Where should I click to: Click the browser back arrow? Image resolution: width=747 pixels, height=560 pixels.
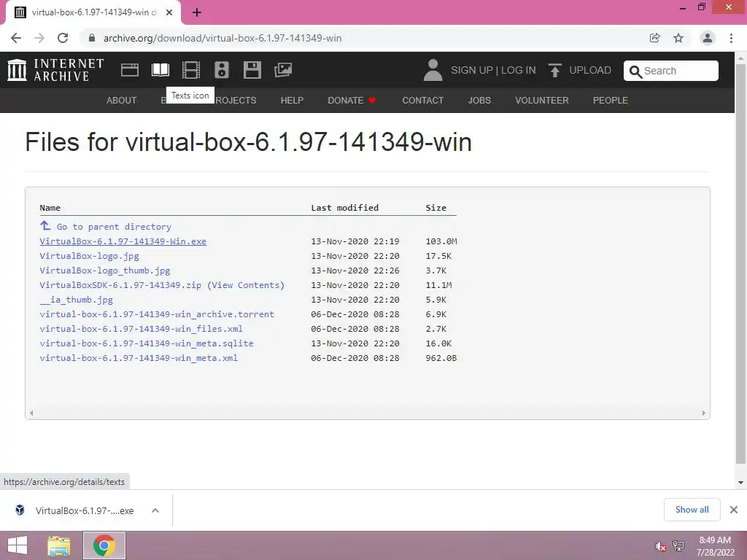[x=16, y=38]
